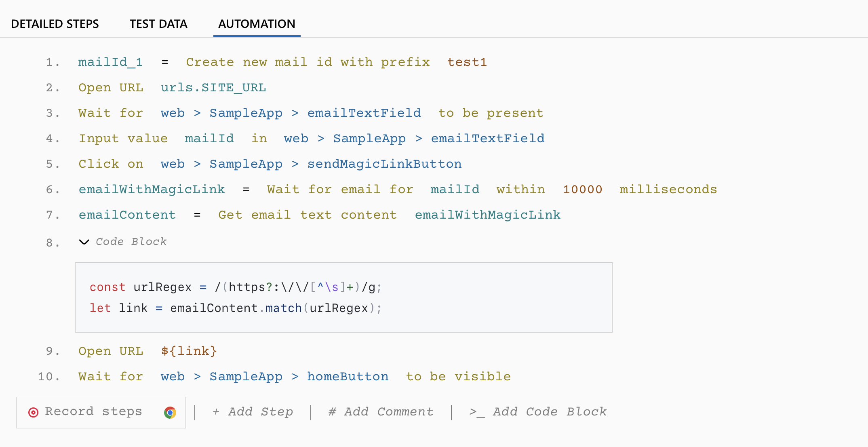Open the DETAILED STEPS tab
Image resolution: width=868 pixels, height=447 pixels.
point(55,24)
